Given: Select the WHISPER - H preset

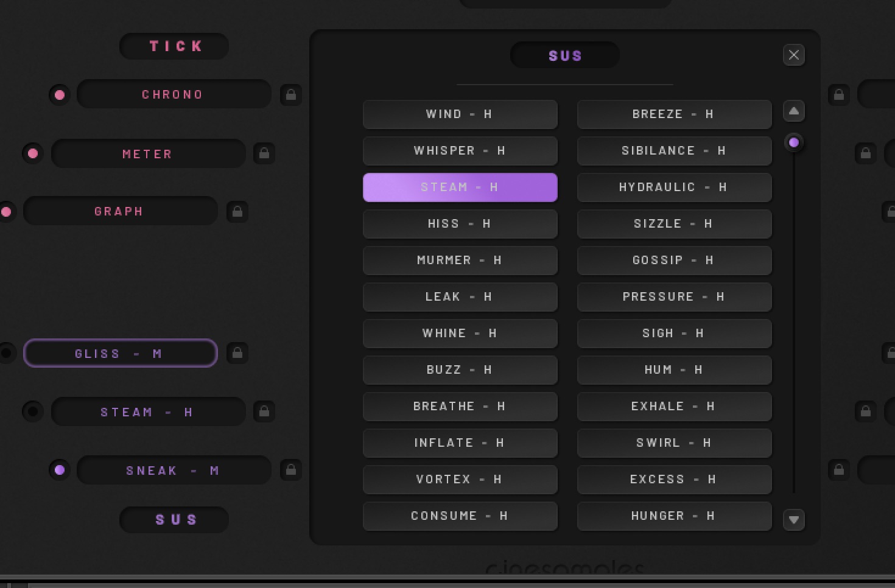Looking at the screenshot, I should pos(460,151).
